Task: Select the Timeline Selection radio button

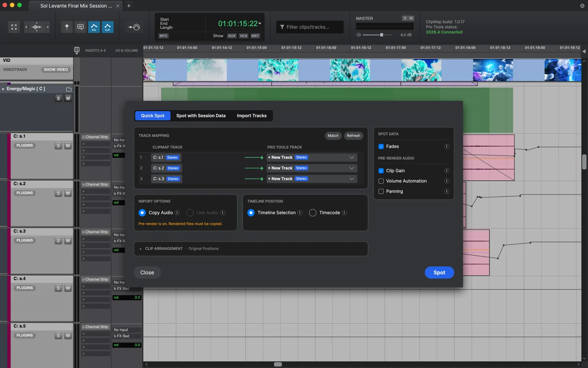Action: [251, 213]
